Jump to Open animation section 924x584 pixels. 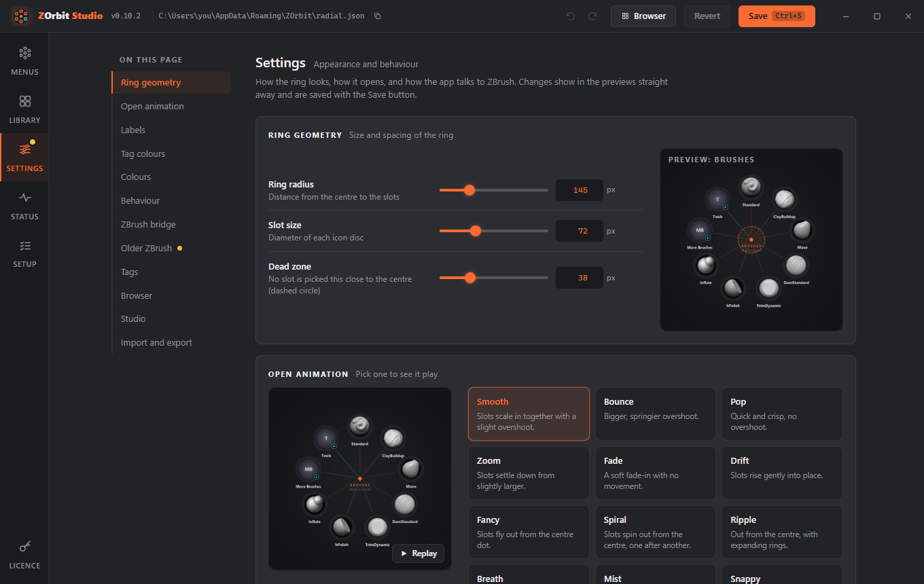[x=171, y=107]
